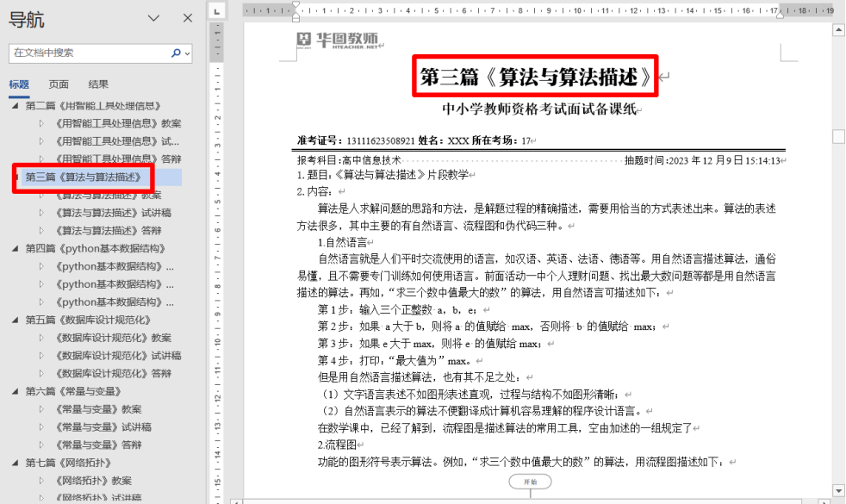This screenshot has height=504, width=846.
Task: Open the 导航 pane task options chevron
Action: pyautogui.click(x=154, y=18)
